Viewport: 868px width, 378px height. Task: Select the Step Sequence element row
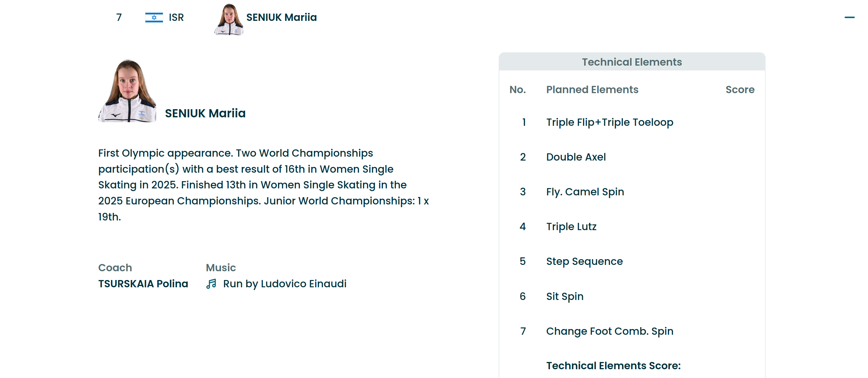[584, 261]
